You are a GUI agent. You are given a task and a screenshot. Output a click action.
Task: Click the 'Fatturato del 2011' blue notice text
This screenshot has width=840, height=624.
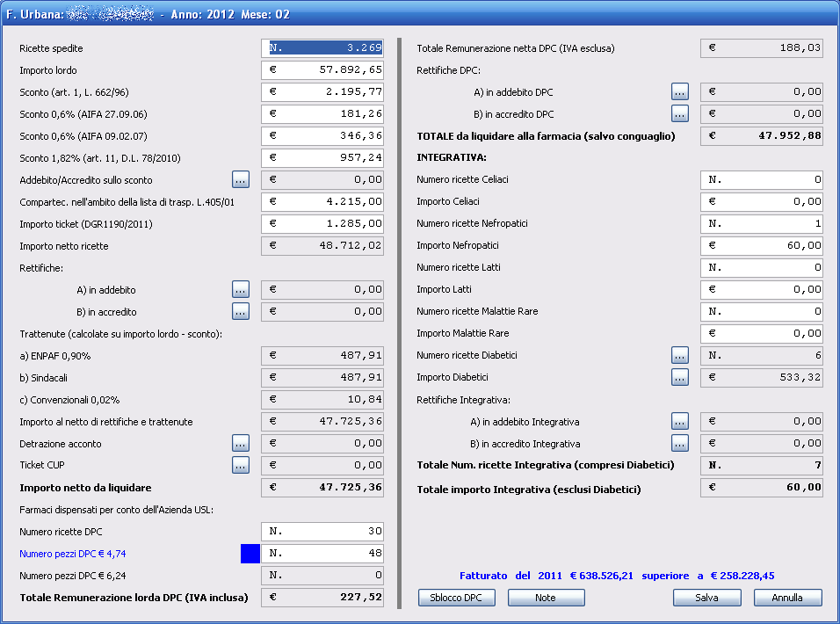[x=617, y=576]
